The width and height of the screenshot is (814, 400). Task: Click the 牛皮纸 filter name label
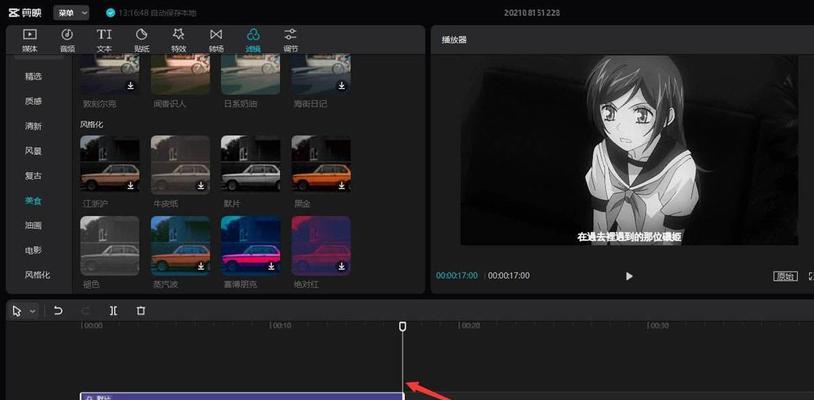164,204
